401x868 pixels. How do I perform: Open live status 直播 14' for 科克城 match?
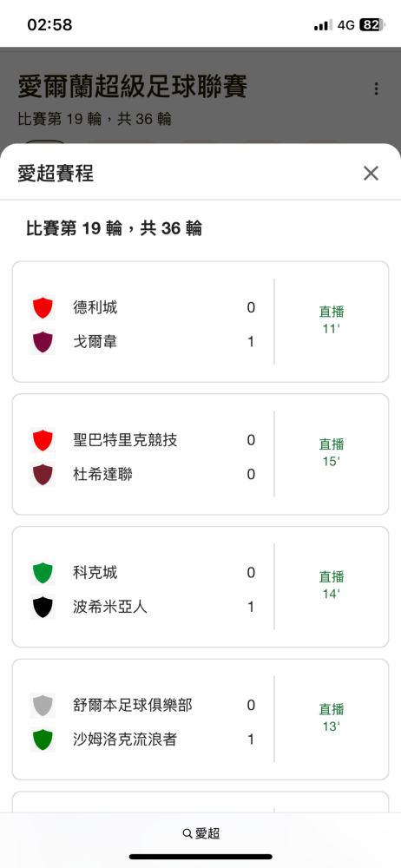(x=332, y=585)
